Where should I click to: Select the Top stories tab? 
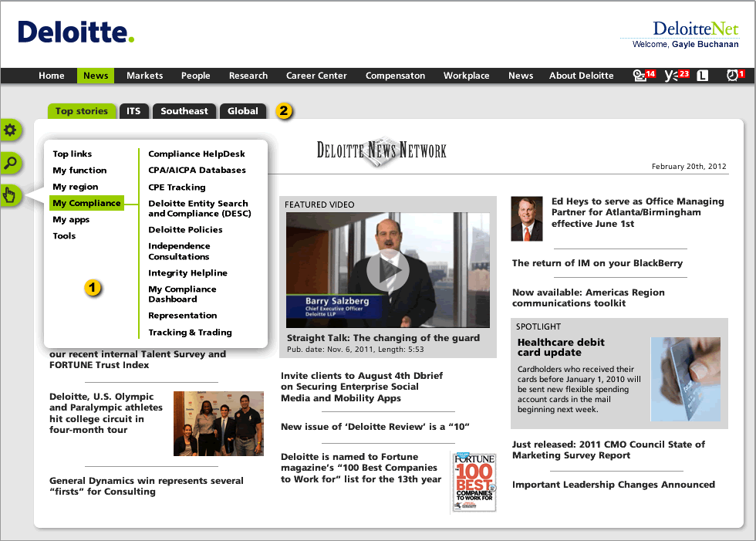coord(82,111)
